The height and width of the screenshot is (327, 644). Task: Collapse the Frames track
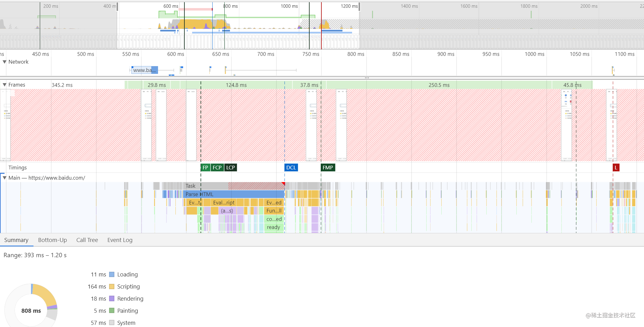pyautogui.click(x=5, y=85)
